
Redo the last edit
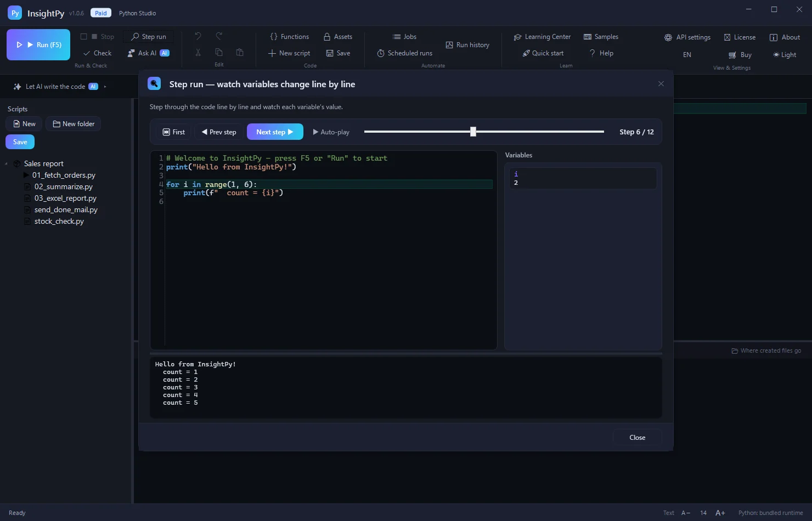pyautogui.click(x=219, y=36)
